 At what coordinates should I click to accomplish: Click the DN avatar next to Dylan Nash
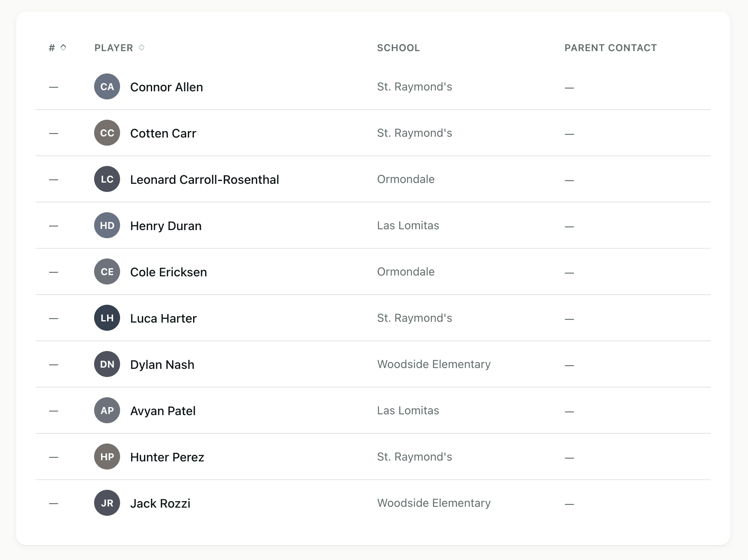[107, 364]
